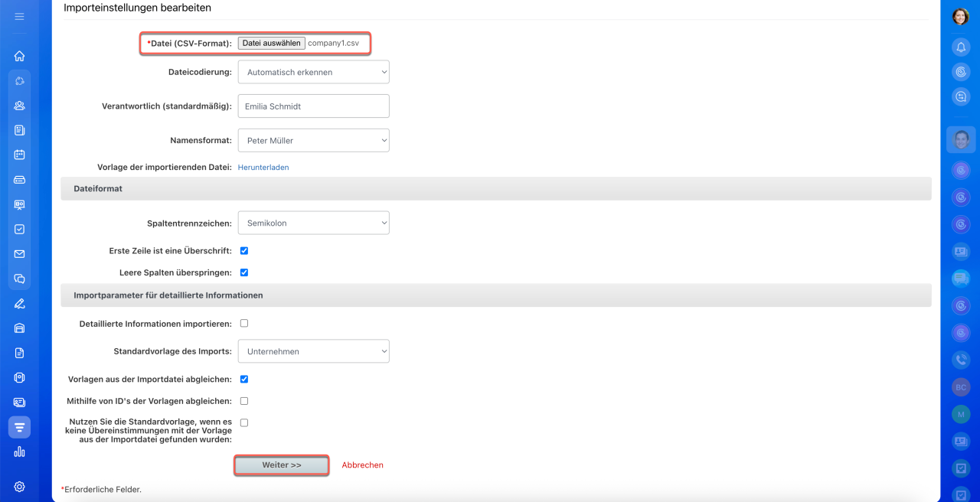Uncheck 'Erste Zeile ist eine Überschrift'
The width and height of the screenshot is (980, 502).
coord(244,250)
